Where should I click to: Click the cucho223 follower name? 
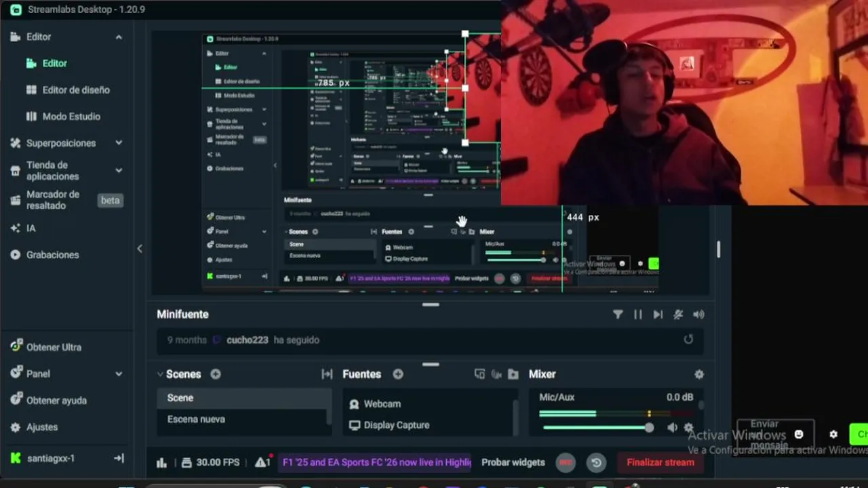(x=247, y=340)
